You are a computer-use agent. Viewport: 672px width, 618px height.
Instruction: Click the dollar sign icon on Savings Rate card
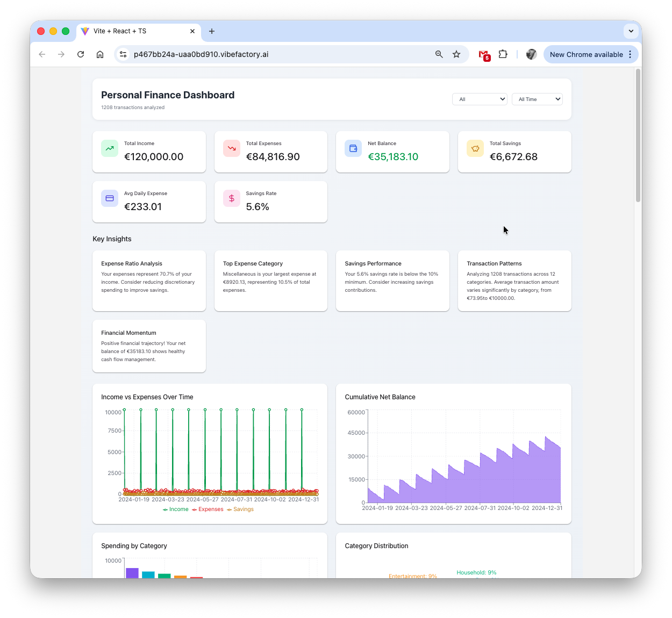[231, 198]
